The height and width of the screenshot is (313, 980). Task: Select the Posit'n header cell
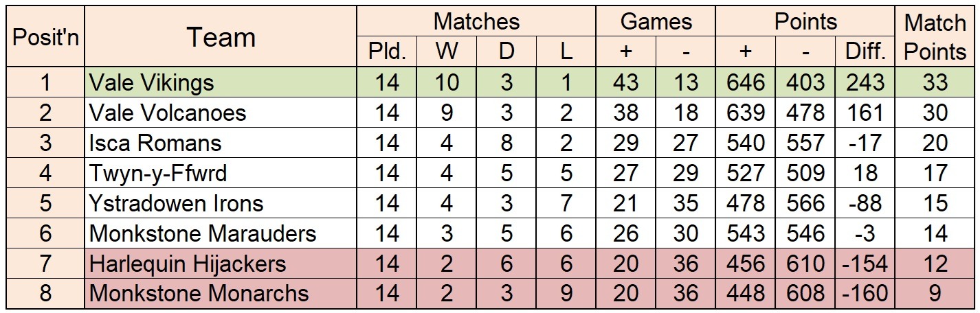point(45,37)
